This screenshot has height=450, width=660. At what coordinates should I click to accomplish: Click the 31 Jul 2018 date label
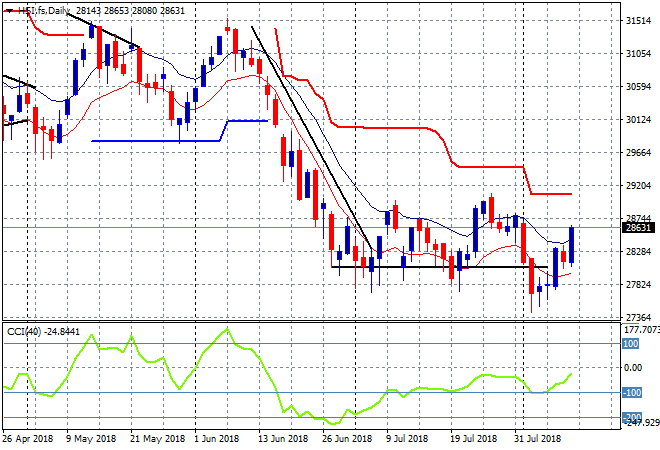537,439
